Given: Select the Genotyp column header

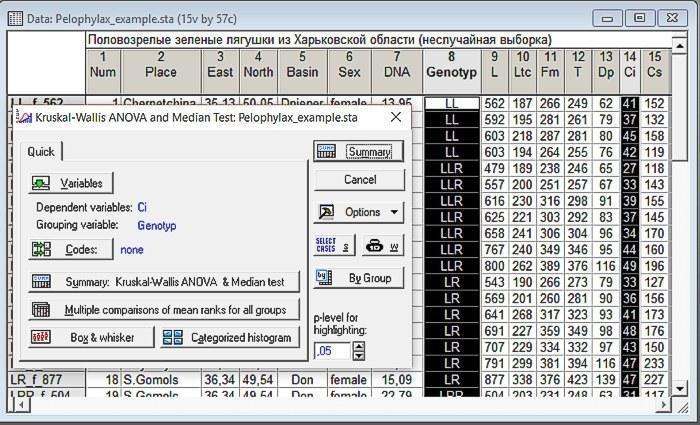Looking at the screenshot, I should (451, 66).
